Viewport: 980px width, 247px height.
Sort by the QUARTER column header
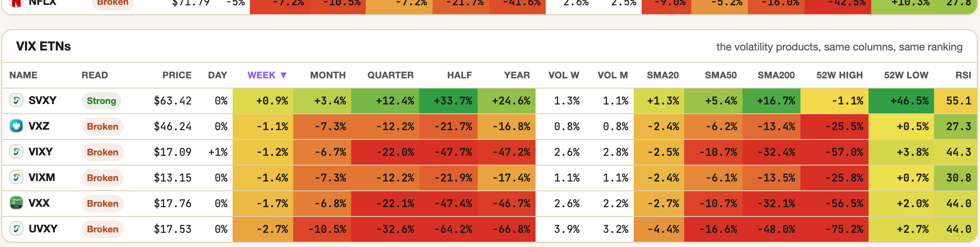tap(390, 75)
